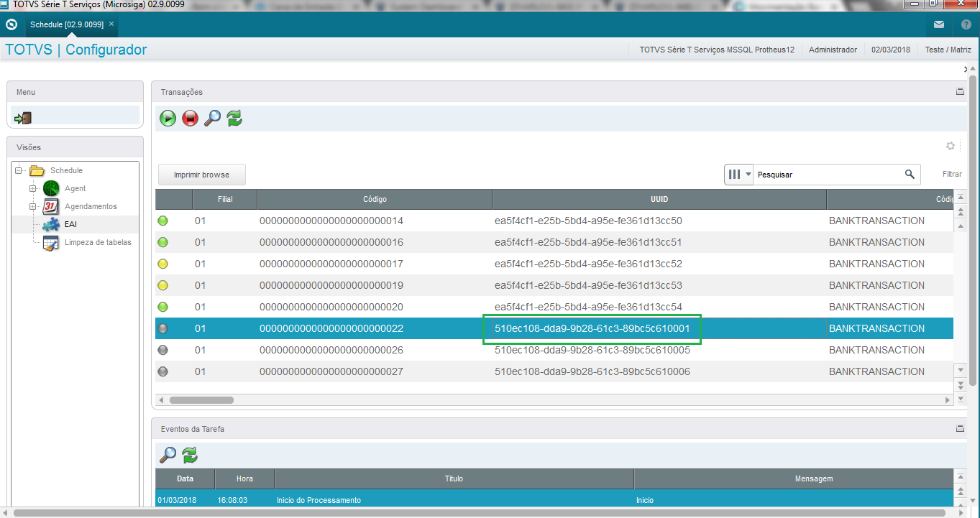This screenshot has width=980, height=518.
Task: Click the magnifier icon in Transações toolbar
Action: pos(212,118)
